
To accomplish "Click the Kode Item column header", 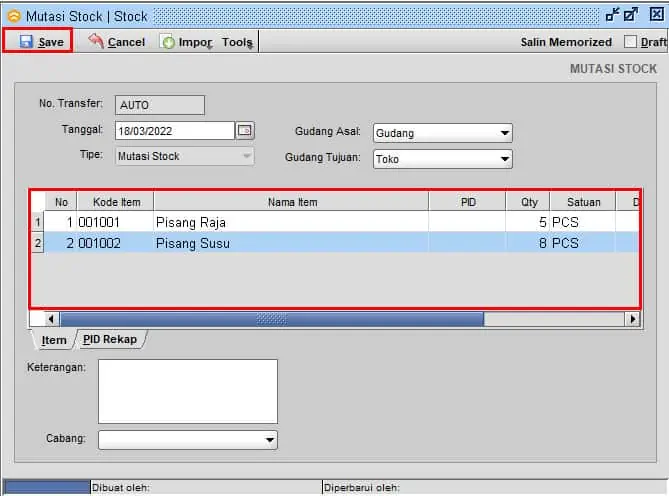I will (x=116, y=202).
